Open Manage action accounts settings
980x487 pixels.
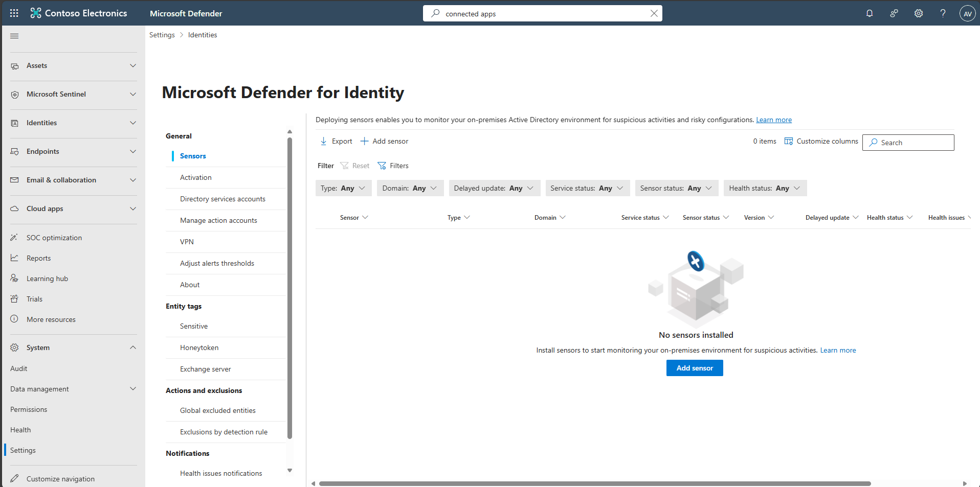[x=218, y=220]
